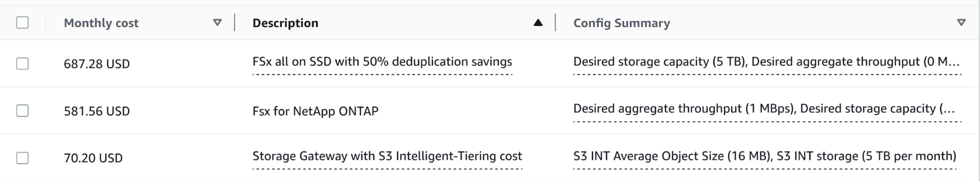The image size is (980, 182).
Task: Show config summary starting Desired storage capacity (5 TB)
Action: (767, 62)
